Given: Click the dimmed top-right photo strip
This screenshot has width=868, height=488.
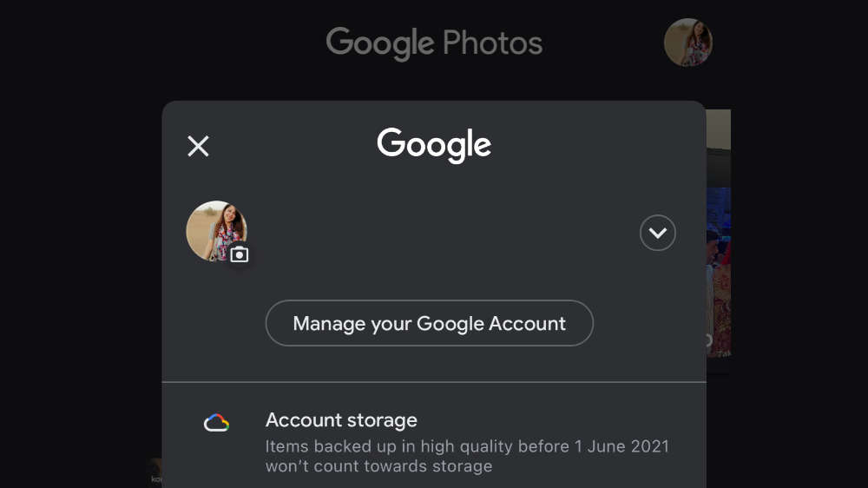Looking at the screenshot, I should coord(719,129).
